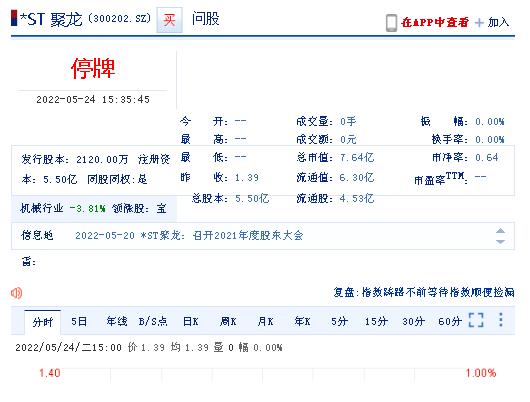Click the 领涨股 leading stock name
The image size is (530, 402).
coord(161,209)
